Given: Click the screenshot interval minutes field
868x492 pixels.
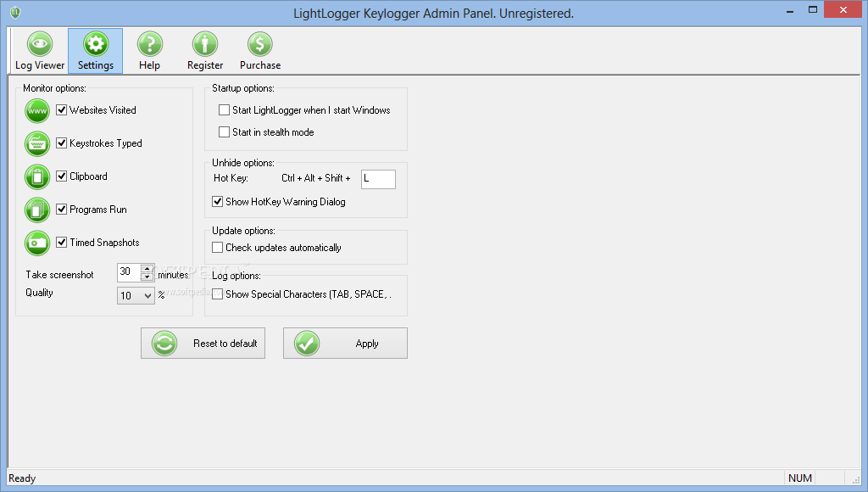Looking at the screenshot, I should coord(130,272).
